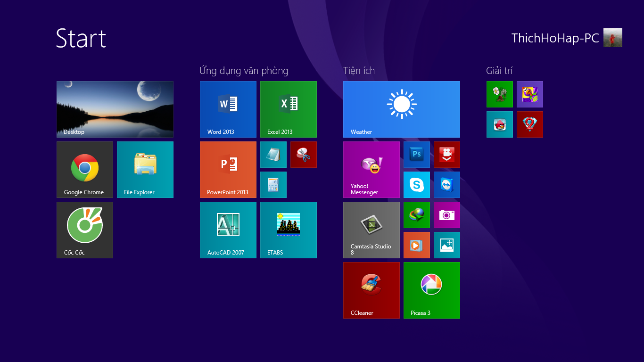Launch the Angry Birds game tile

tap(500, 124)
